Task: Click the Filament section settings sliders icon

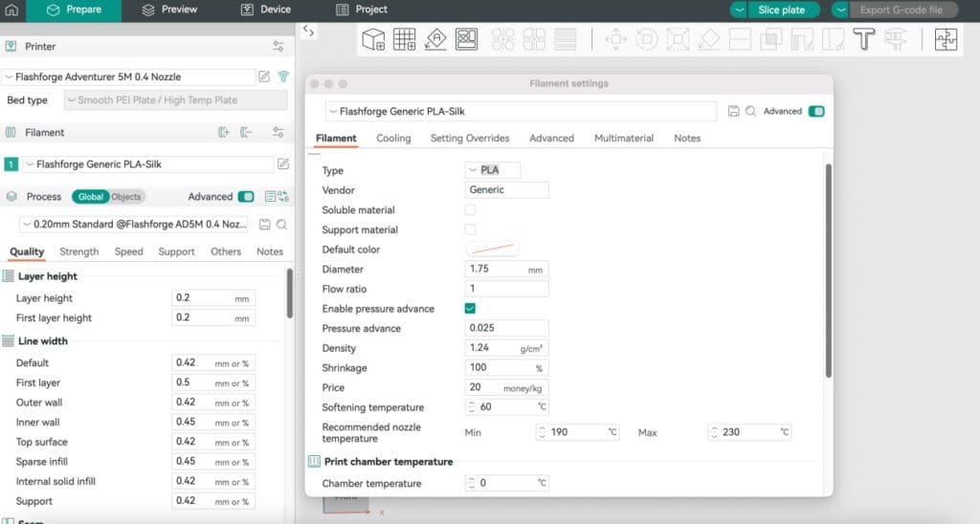Action: pos(278,132)
